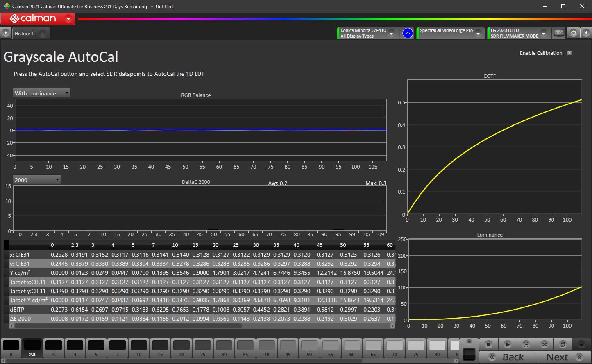This screenshot has height=364, width=592.
Task: Expand the Konica Minolta CA-410 meter dropdown
Action: pyautogui.click(x=391, y=33)
